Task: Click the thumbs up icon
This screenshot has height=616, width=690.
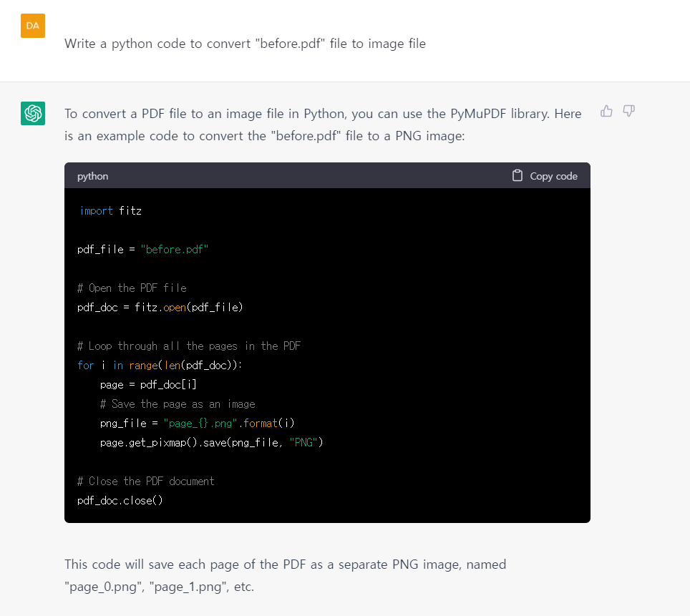Action: pyautogui.click(x=606, y=112)
